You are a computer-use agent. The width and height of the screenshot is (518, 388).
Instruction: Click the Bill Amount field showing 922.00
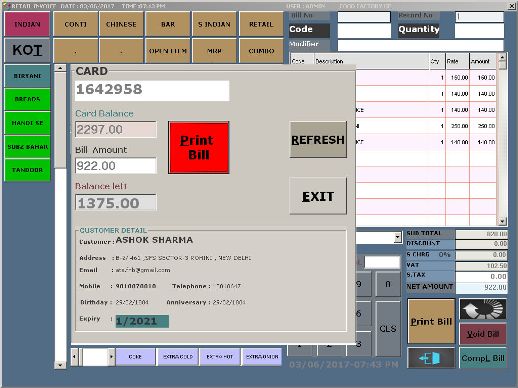pyautogui.click(x=116, y=166)
